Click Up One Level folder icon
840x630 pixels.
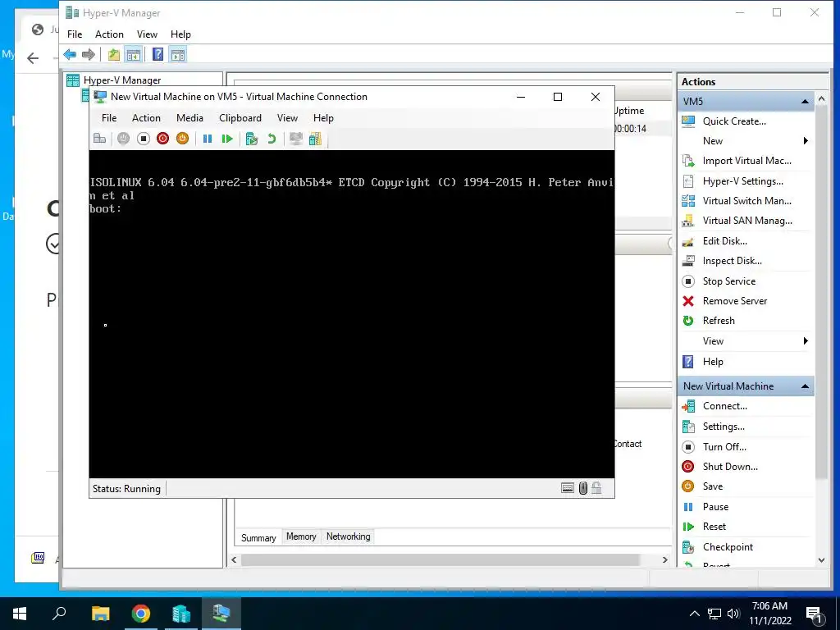pyautogui.click(x=113, y=54)
